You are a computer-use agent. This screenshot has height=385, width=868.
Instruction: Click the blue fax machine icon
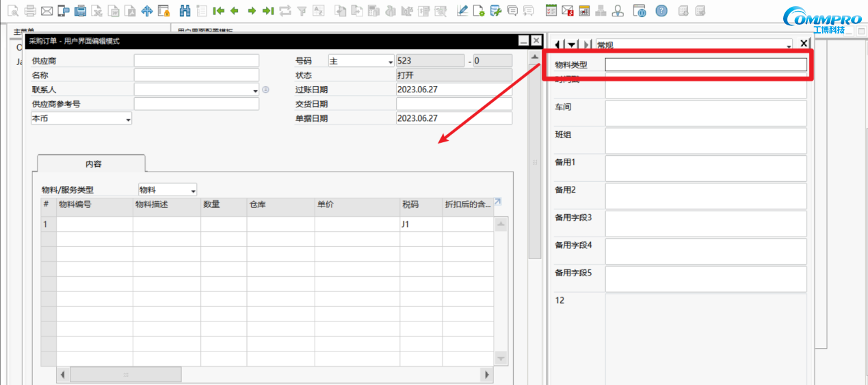[81, 11]
